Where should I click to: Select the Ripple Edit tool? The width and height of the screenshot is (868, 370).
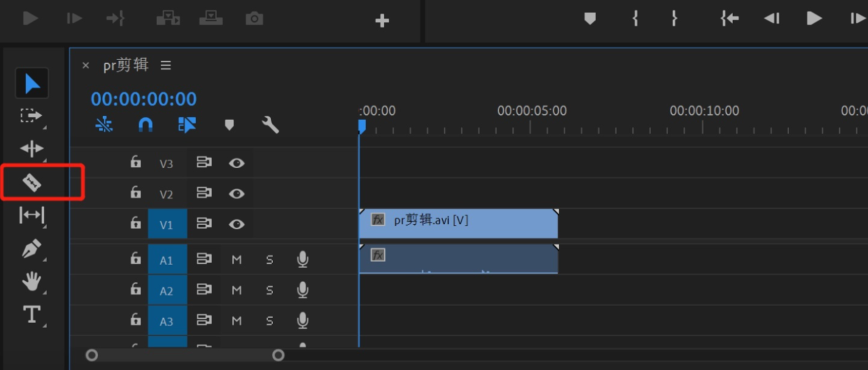31,149
